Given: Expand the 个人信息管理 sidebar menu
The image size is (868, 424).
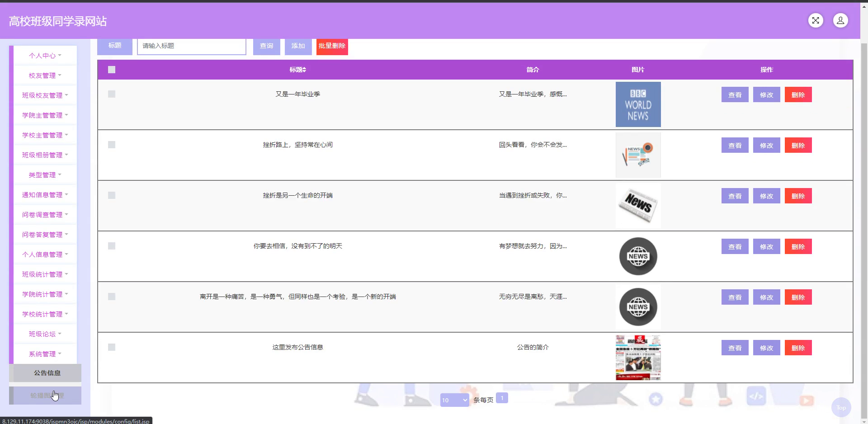Looking at the screenshot, I should point(45,254).
